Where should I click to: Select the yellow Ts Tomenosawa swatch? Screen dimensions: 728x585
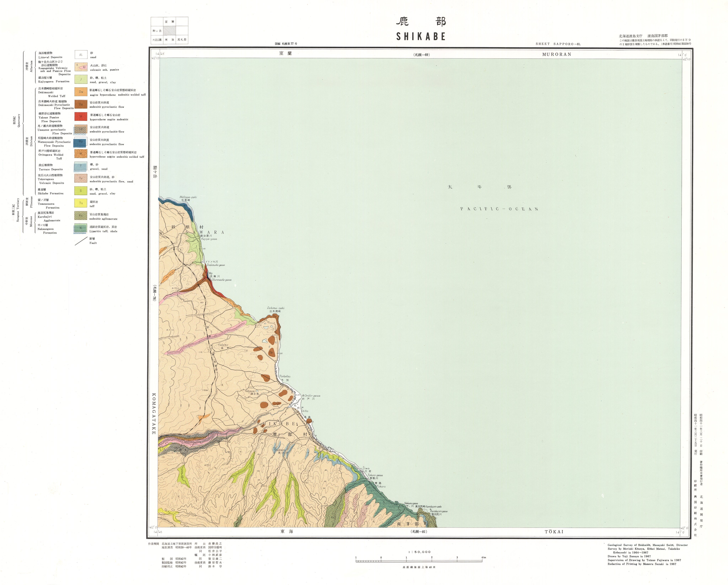(81, 203)
